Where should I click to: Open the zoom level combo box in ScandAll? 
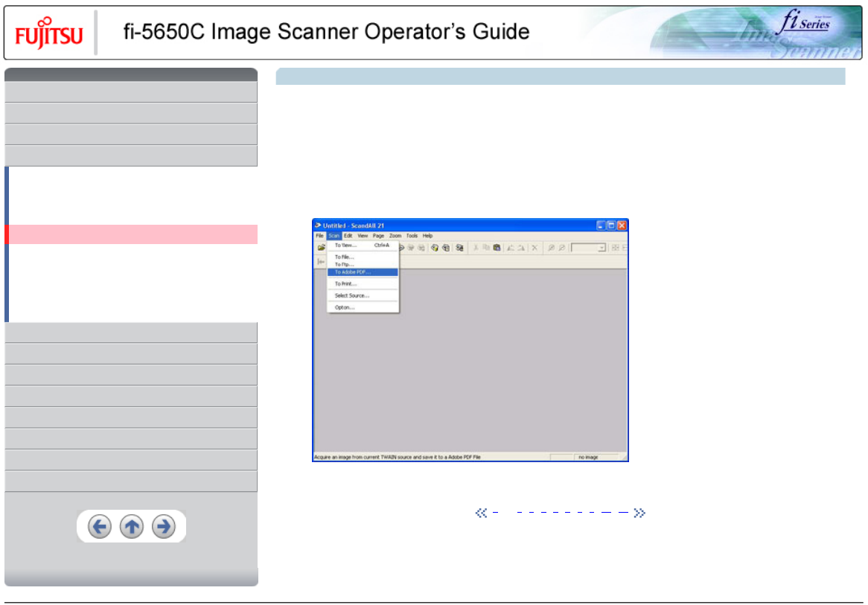point(588,248)
